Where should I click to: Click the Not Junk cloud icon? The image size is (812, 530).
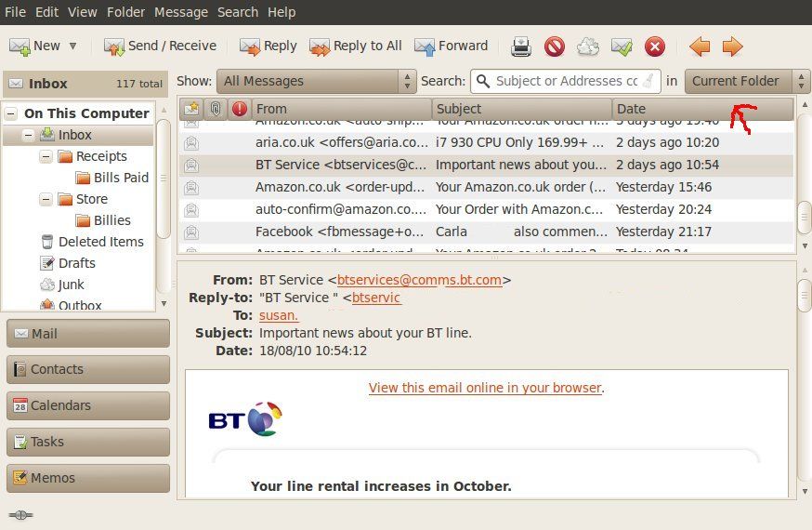tap(588, 46)
